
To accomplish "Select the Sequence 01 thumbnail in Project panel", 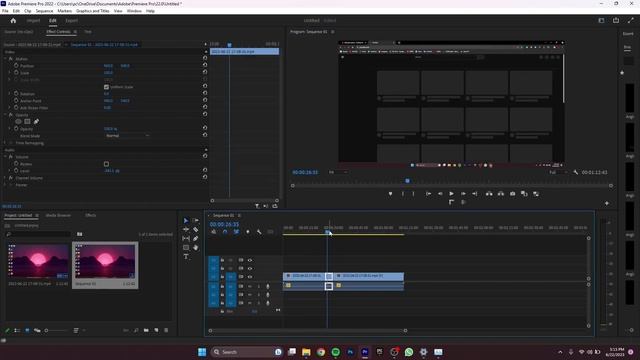I will (105, 261).
